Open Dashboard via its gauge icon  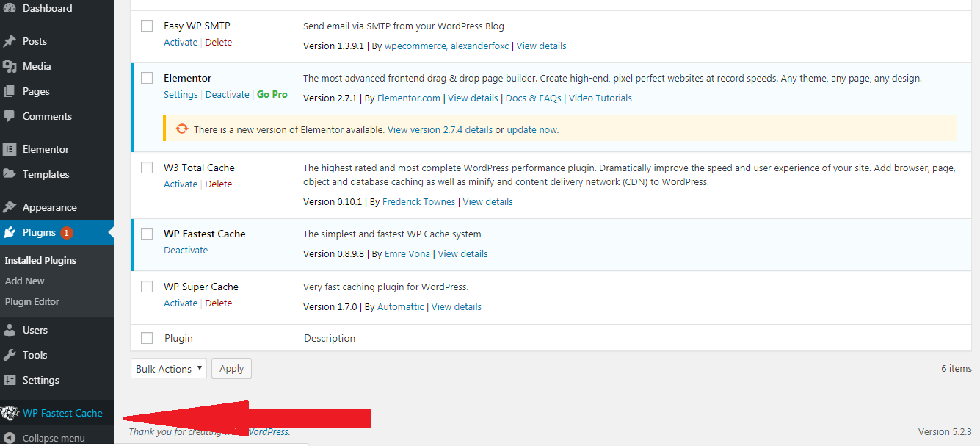pos(10,8)
